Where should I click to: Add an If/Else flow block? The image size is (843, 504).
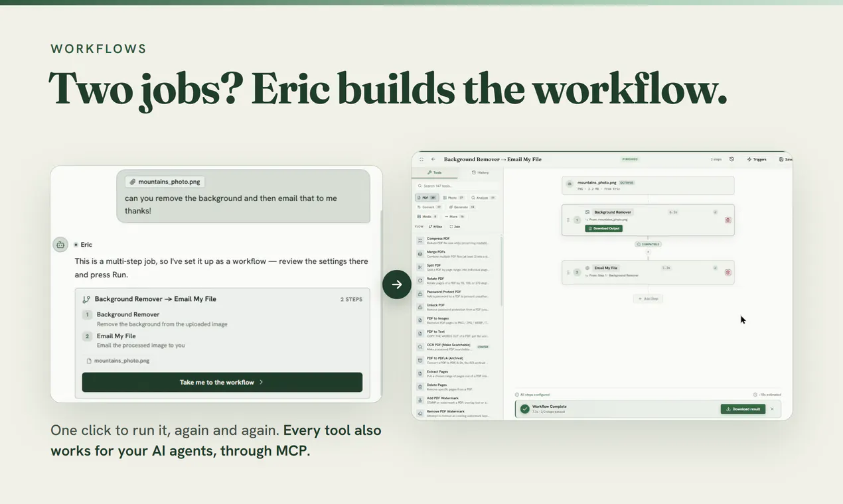[435, 227]
